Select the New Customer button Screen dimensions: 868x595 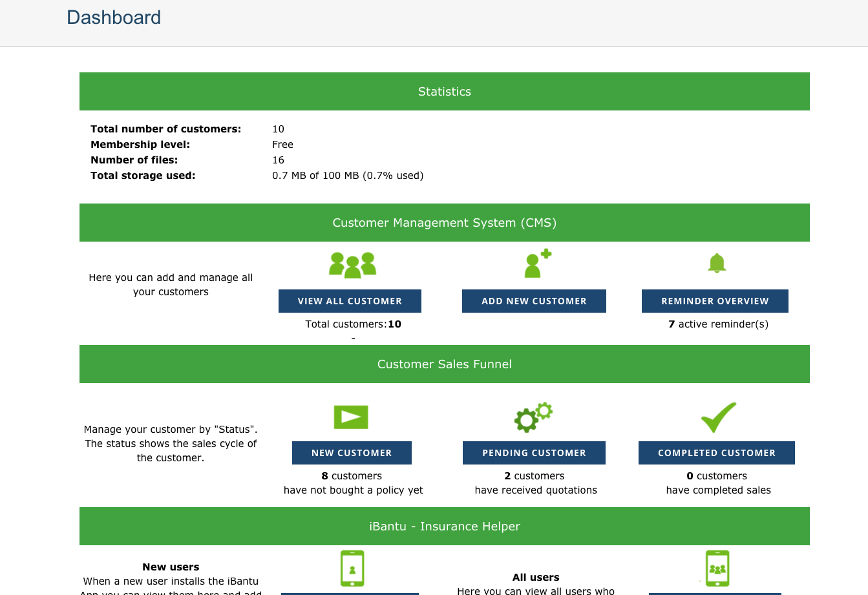point(352,453)
